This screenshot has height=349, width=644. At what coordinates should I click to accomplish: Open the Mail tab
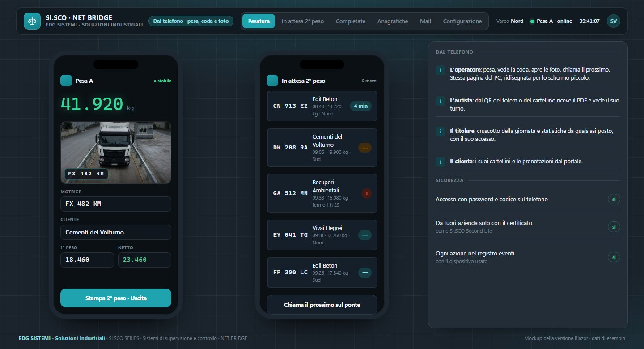[x=425, y=21]
